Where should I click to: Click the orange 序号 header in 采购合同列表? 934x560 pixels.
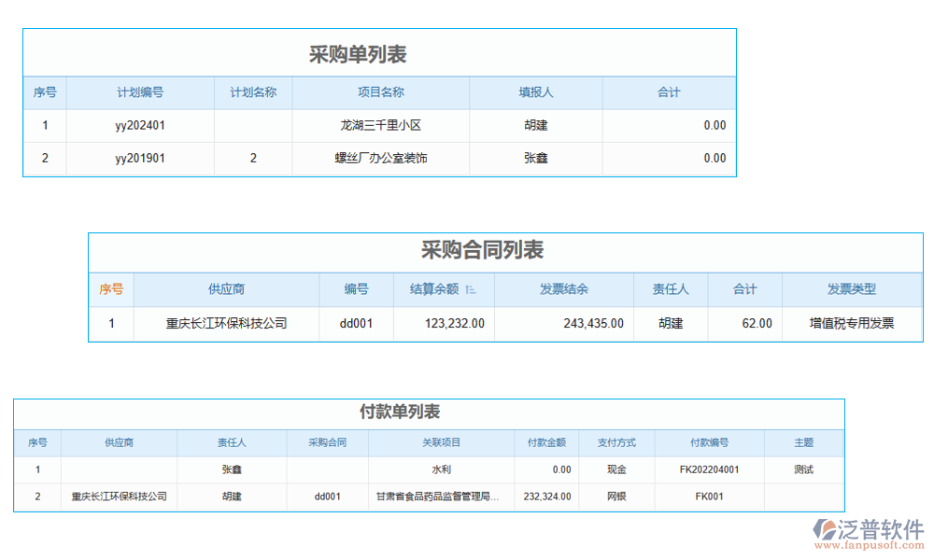click(111, 289)
